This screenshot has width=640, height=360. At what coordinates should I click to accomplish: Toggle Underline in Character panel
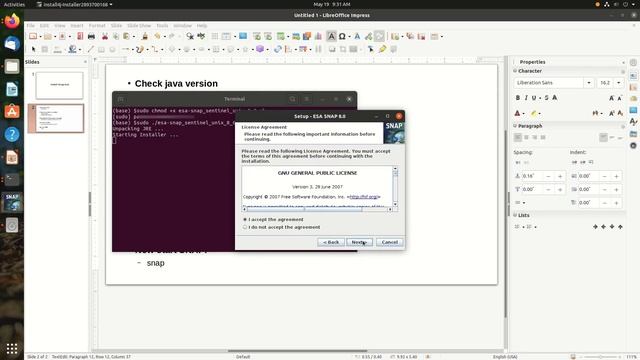[x=533, y=98]
